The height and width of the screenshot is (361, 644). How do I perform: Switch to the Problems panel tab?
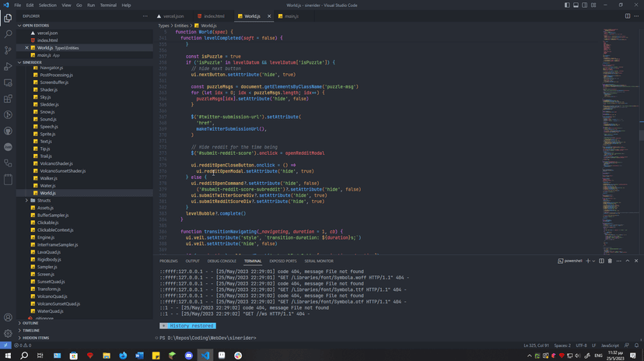pos(168,261)
